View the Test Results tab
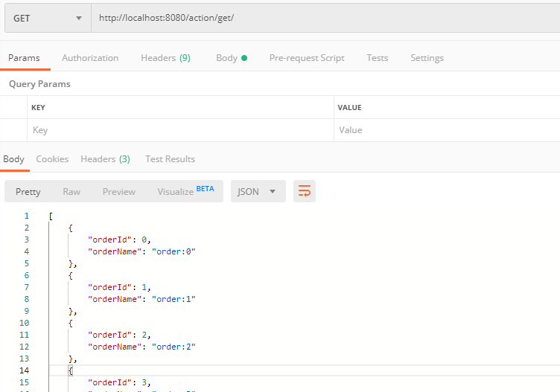 (x=170, y=159)
